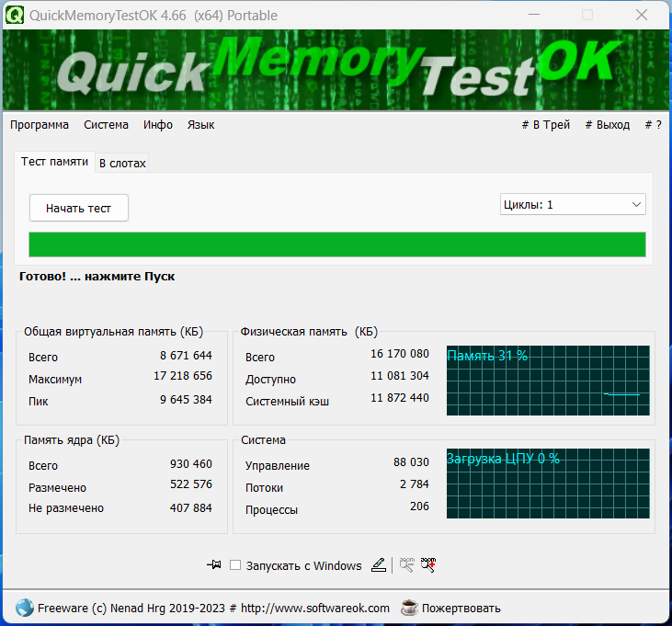Click the Системный кэш value 11 872 440

click(399, 398)
